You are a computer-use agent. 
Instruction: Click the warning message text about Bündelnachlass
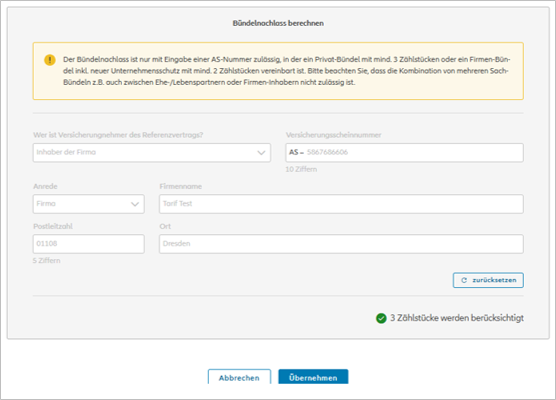coord(287,71)
